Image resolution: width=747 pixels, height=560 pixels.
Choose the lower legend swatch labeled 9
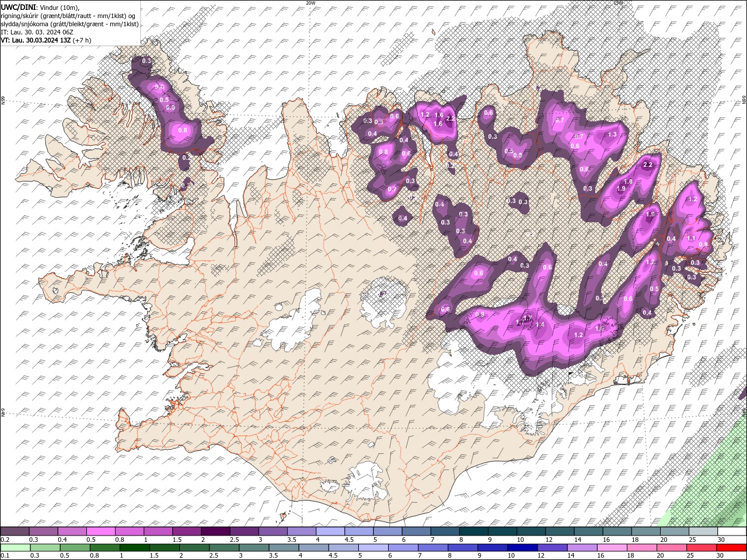point(492,548)
